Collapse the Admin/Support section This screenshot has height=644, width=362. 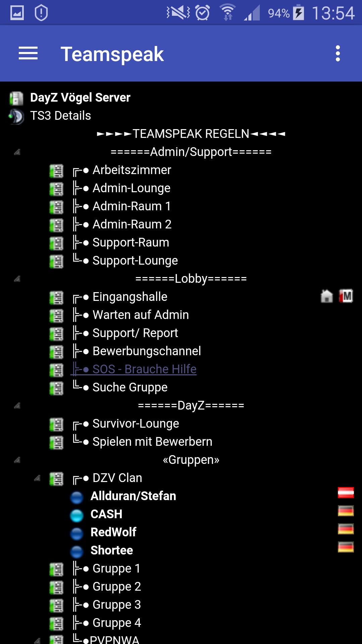tap(17, 152)
